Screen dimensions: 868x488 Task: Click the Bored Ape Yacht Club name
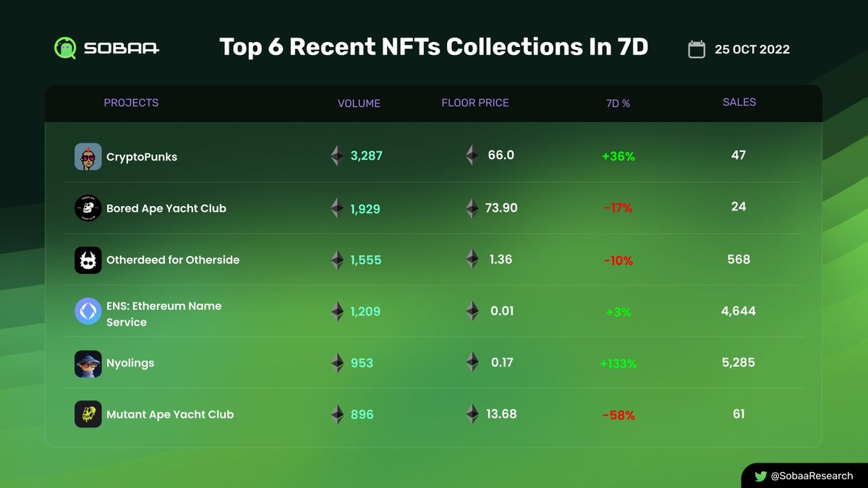[166, 208]
